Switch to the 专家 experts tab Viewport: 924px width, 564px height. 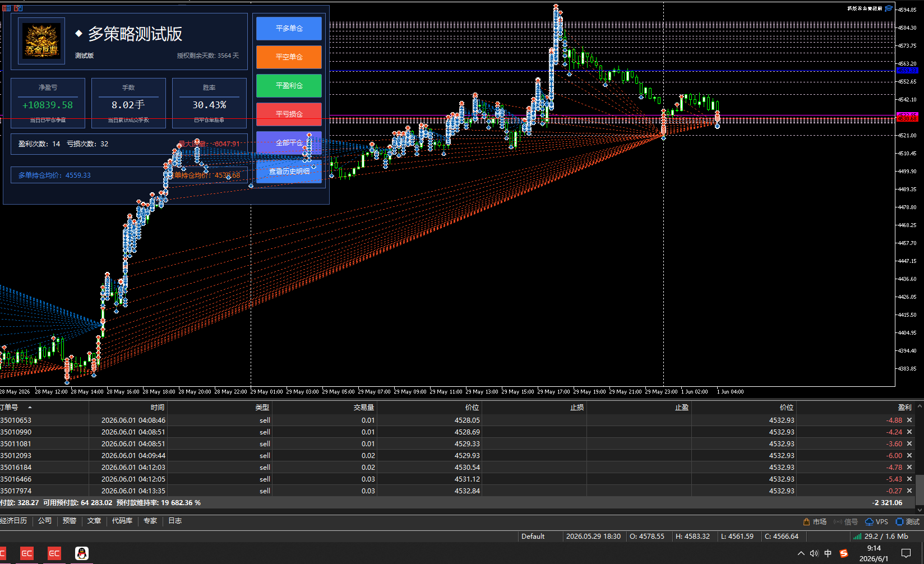150,521
